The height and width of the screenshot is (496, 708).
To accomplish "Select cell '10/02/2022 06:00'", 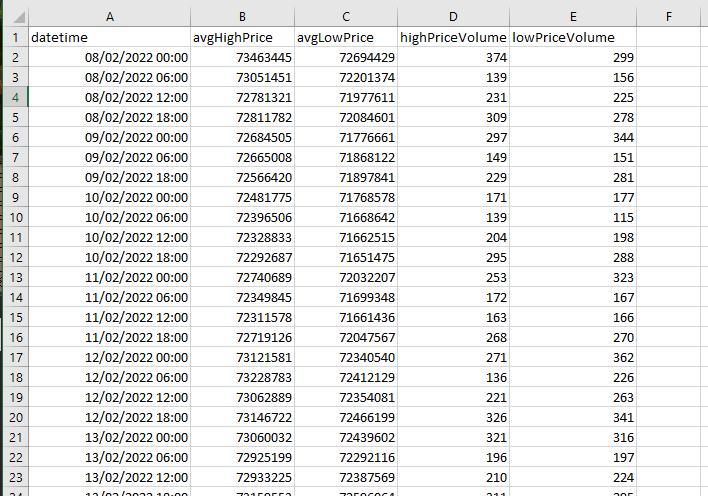I will tap(110, 217).
